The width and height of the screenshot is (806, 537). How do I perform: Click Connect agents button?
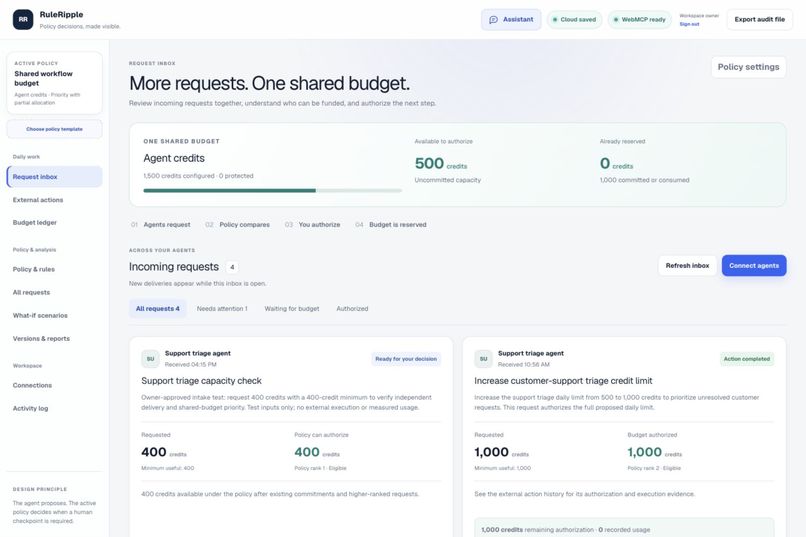[x=754, y=266]
